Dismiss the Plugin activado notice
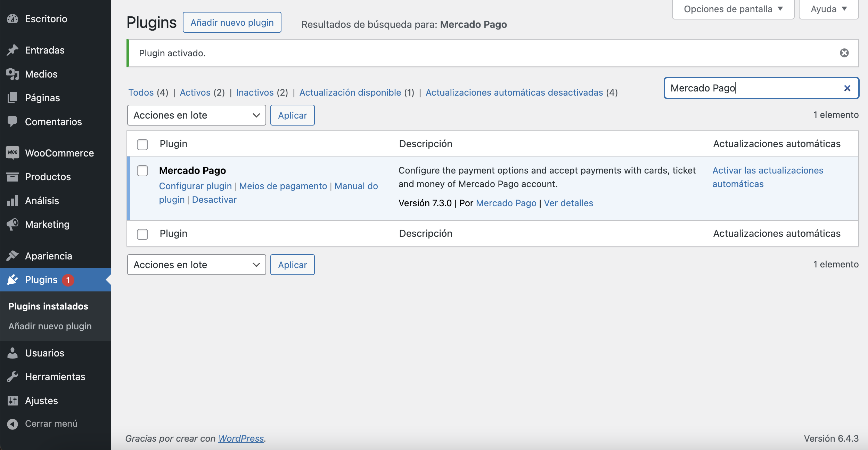This screenshot has width=868, height=450. [x=844, y=53]
